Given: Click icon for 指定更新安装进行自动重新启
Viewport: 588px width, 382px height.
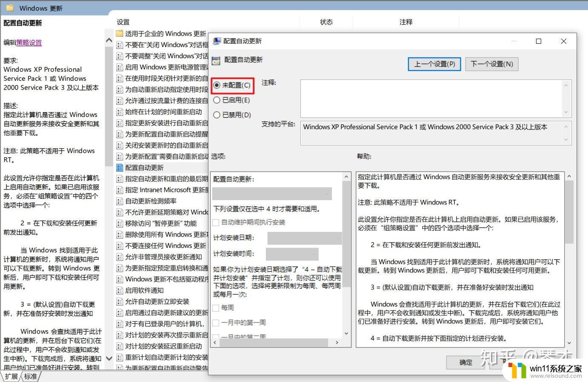Looking at the screenshot, I should coord(120,123).
